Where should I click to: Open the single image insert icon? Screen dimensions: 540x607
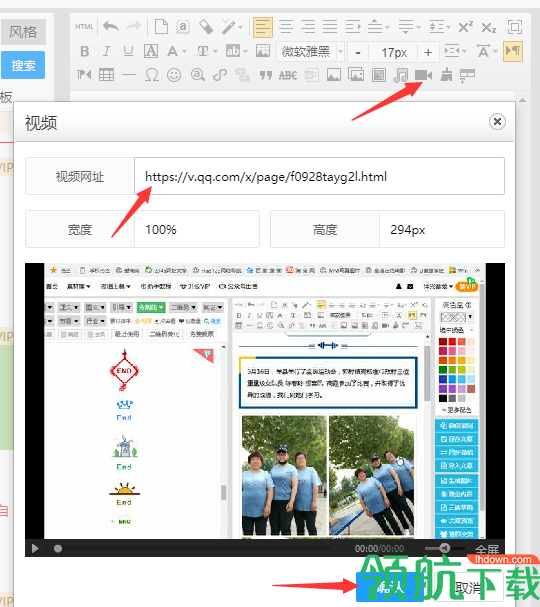[334, 75]
